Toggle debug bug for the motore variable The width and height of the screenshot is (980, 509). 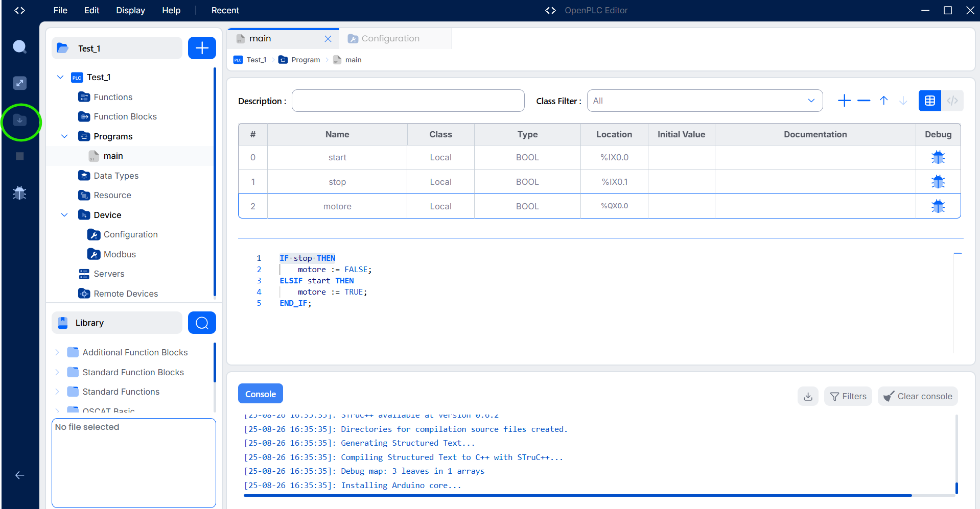(938, 206)
